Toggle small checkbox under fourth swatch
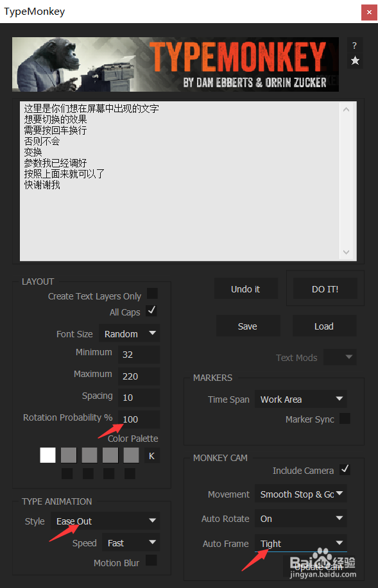 [109, 473]
